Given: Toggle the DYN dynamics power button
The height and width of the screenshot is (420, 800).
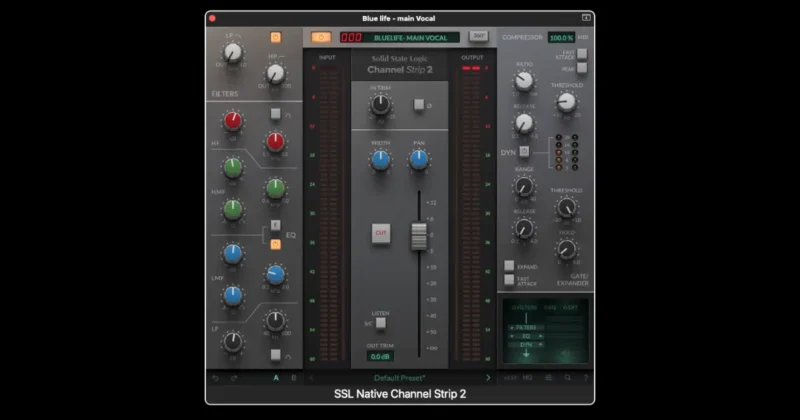Looking at the screenshot, I should point(524,152).
